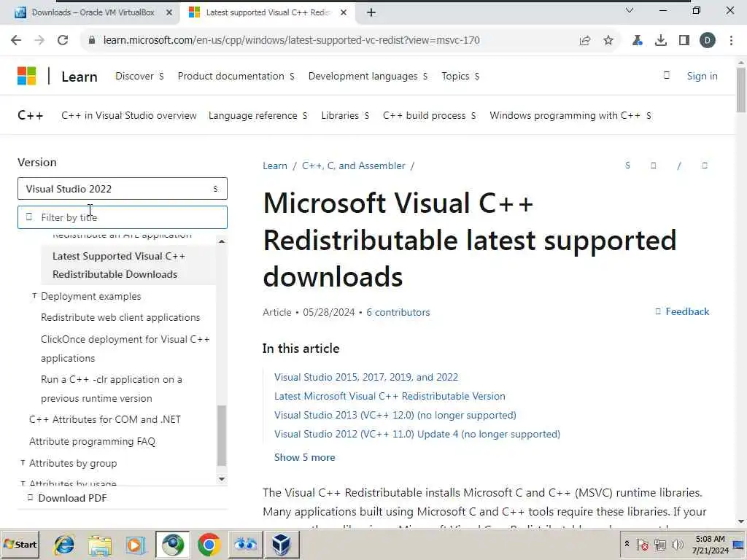Open the Learn home link
The width and height of the screenshot is (747, 560).
pos(79,77)
